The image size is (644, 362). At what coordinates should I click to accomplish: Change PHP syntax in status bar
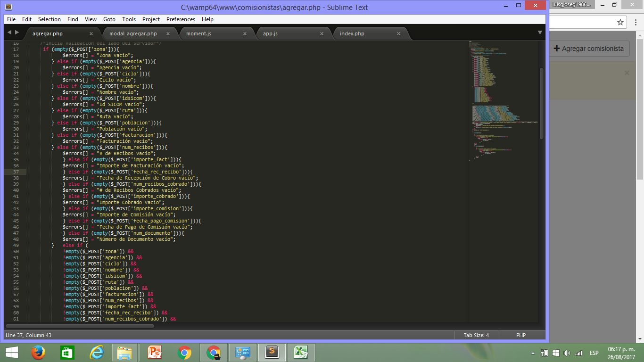(521, 335)
